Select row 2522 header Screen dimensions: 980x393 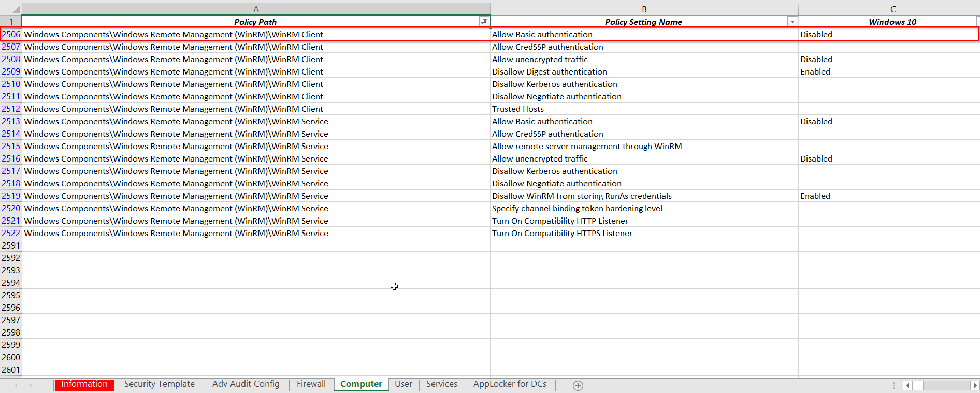(11, 233)
